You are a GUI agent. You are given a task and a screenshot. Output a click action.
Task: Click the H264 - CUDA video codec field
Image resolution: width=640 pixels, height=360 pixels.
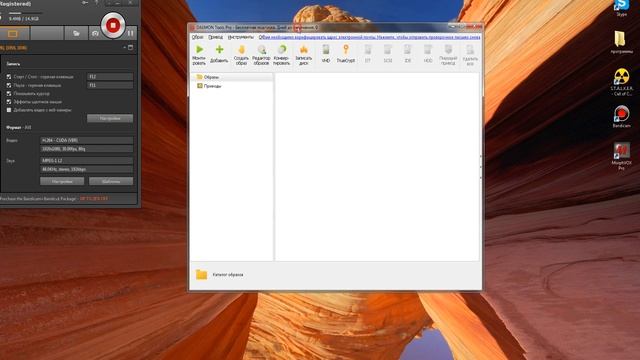[86, 140]
